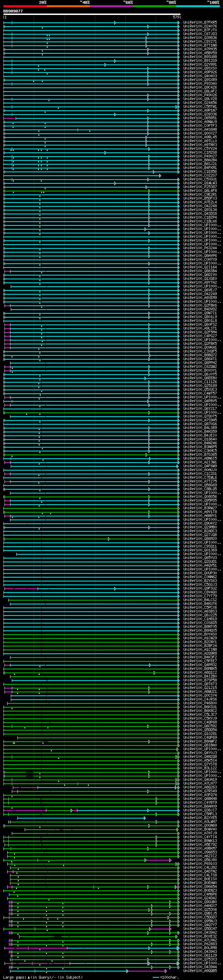Open the UniRef100_B7G365 hit label
This screenshot has height=980, width=223.
click(x=200, y=455)
